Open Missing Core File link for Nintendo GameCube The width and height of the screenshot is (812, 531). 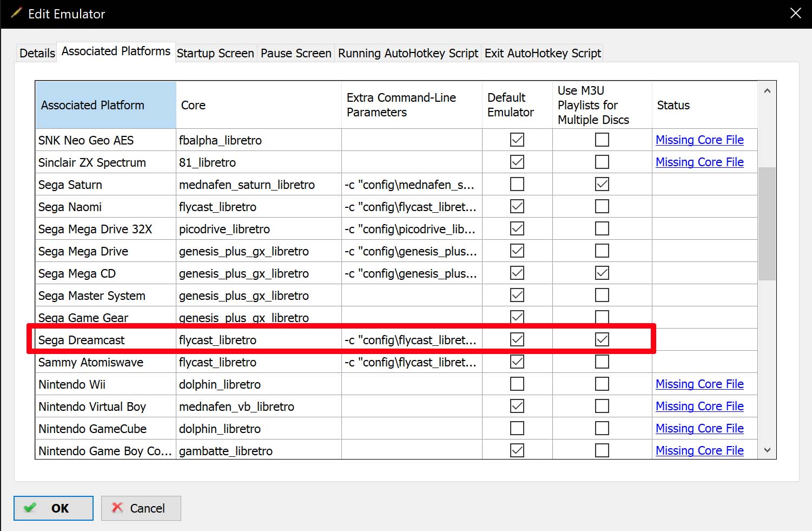coord(699,428)
